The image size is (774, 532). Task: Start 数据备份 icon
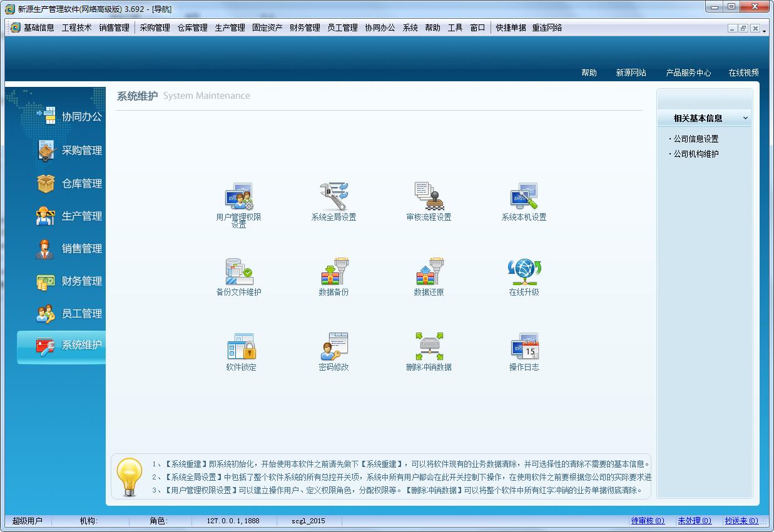click(334, 272)
